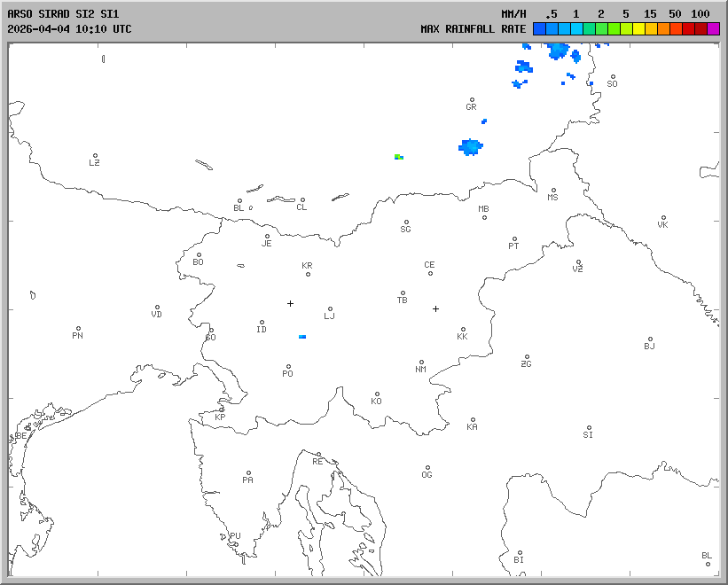Pick the darkest blue legend swatch

pyautogui.click(x=539, y=28)
